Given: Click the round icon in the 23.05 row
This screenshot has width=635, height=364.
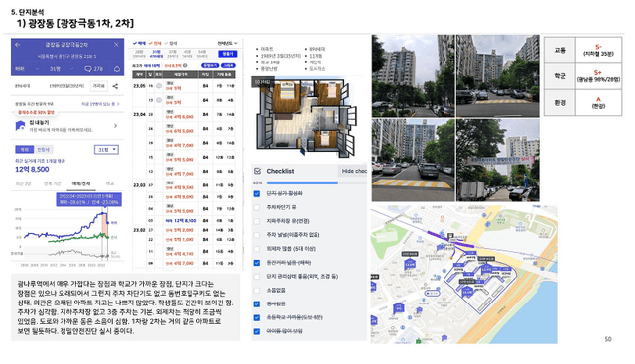Looking at the screenshot, I should (x=159, y=86).
